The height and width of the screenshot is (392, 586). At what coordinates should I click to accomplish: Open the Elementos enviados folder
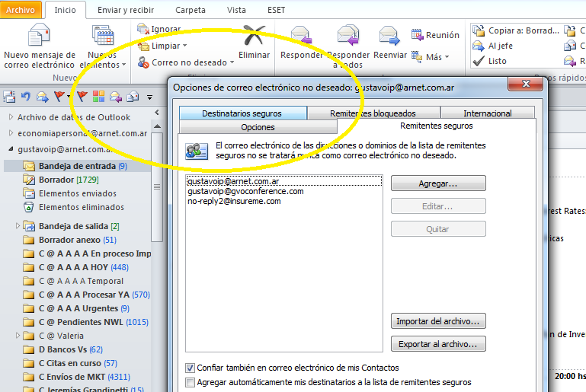(78, 193)
